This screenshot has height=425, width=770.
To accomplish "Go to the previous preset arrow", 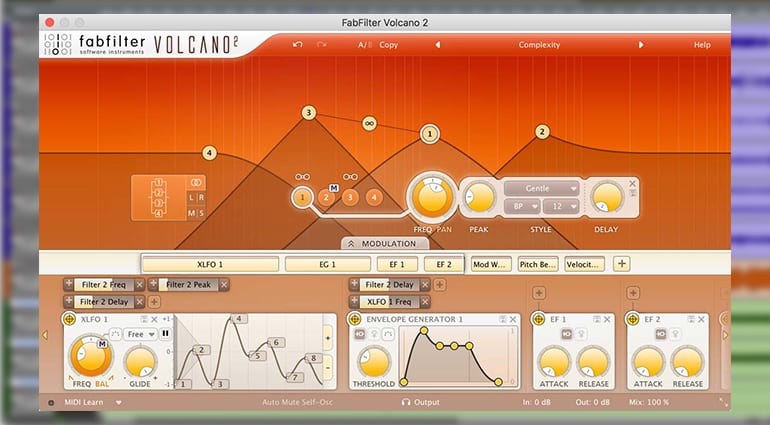I will (438, 45).
